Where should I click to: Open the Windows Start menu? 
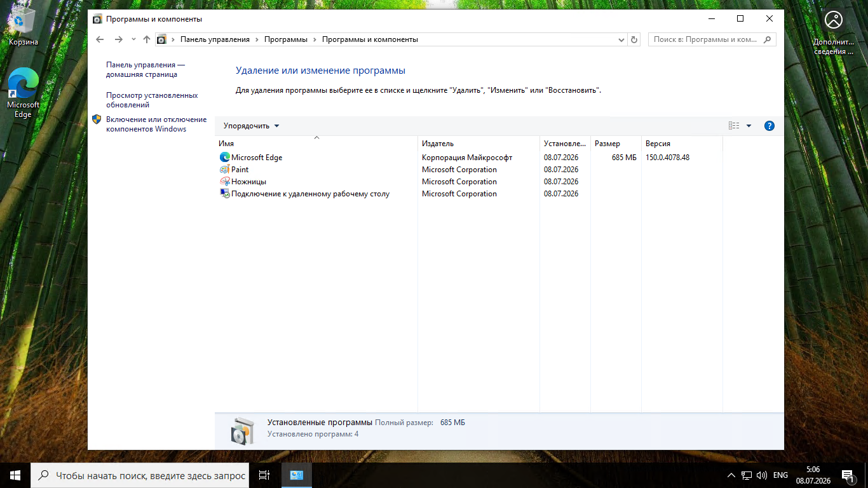[15, 475]
